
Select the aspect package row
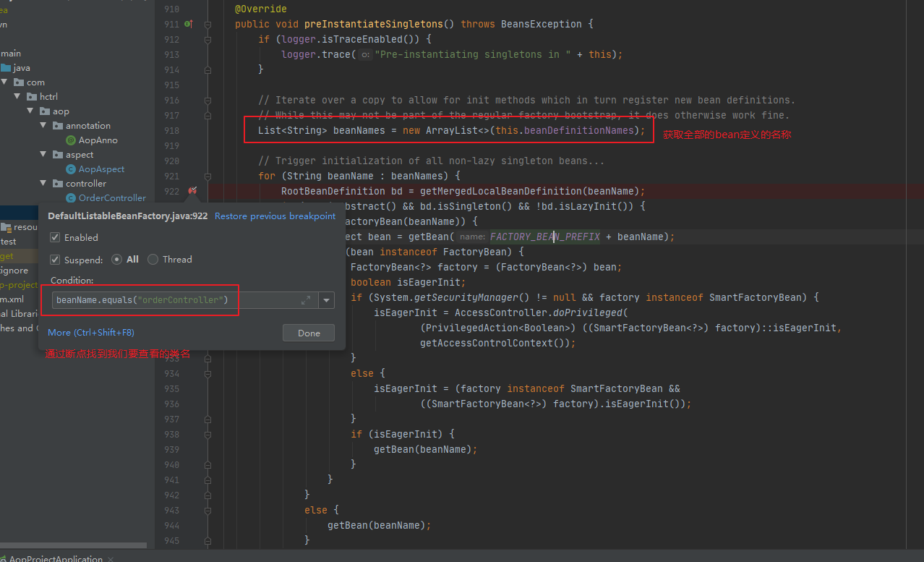tap(80, 155)
